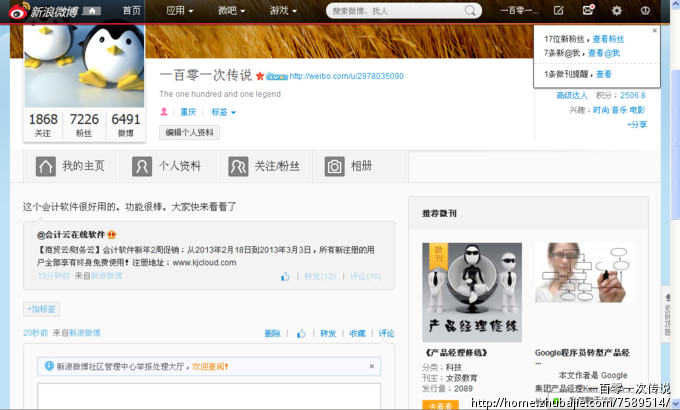This screenshot has width=680, height=410.
Task: Open 7226 粉丝 count
Action: 84,125
